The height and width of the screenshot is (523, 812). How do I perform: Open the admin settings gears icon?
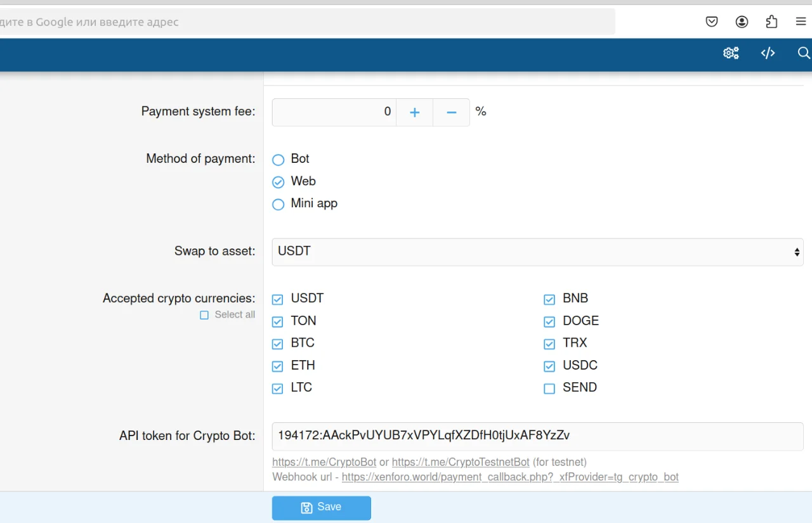click(731, 53)
